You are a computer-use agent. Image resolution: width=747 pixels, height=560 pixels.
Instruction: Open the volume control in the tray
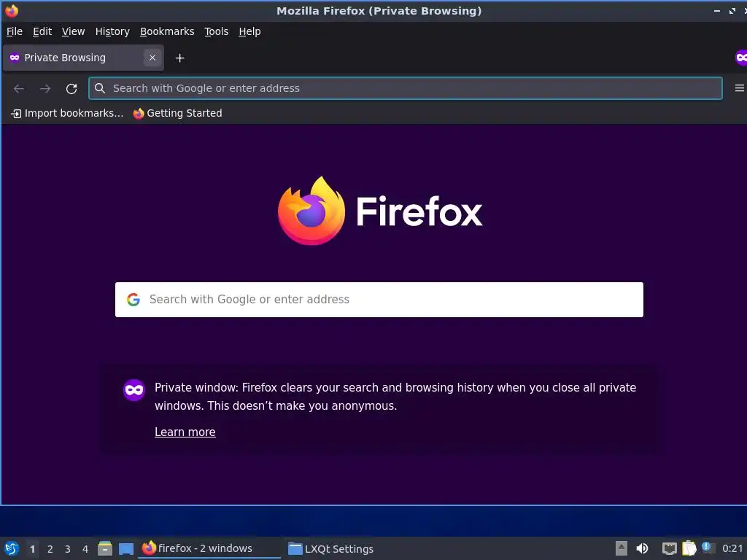click(642, 548)
